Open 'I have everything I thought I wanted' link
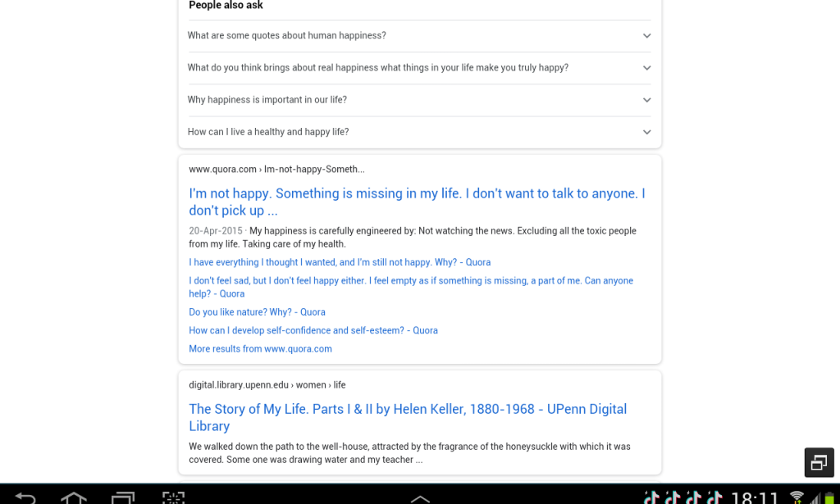This screenshot has height=504, width=840. (x=340, y=262)
